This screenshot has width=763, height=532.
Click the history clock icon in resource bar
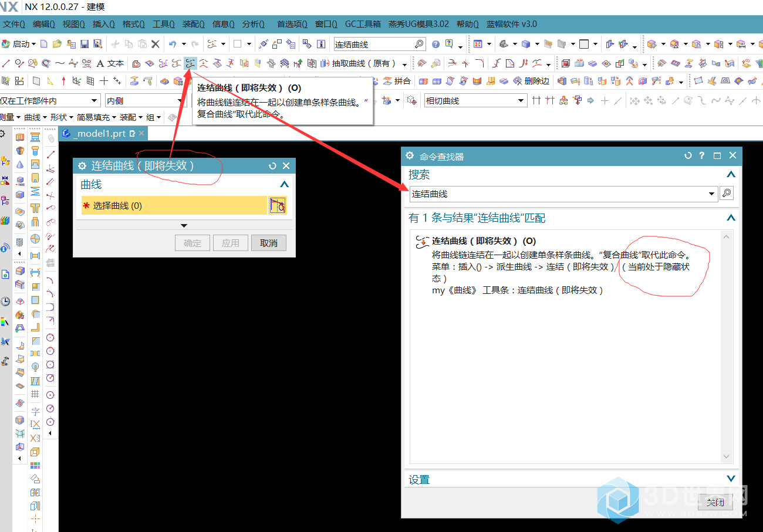coord(5,301)
